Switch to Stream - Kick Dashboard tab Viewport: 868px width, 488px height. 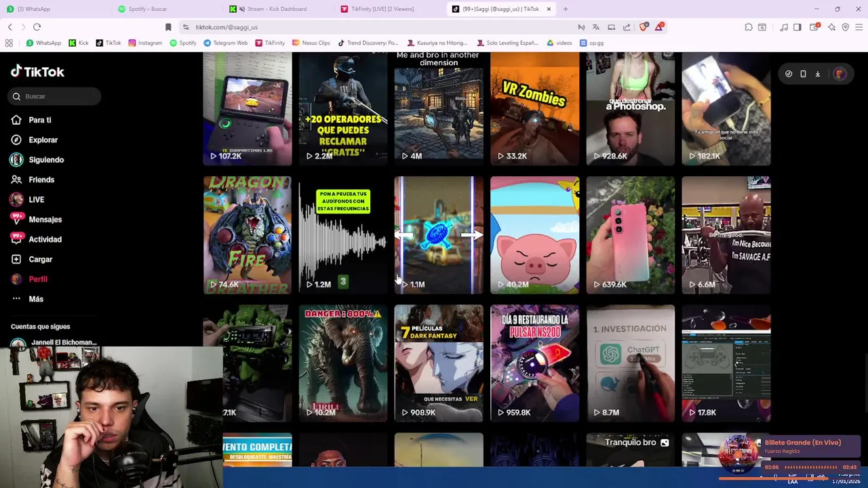tap(278, 9)
